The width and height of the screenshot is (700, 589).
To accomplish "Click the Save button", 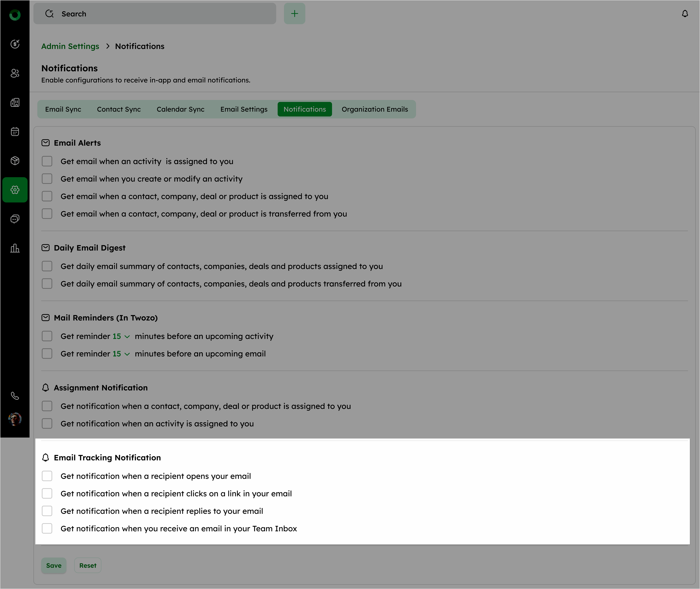I will click(54, 565).
